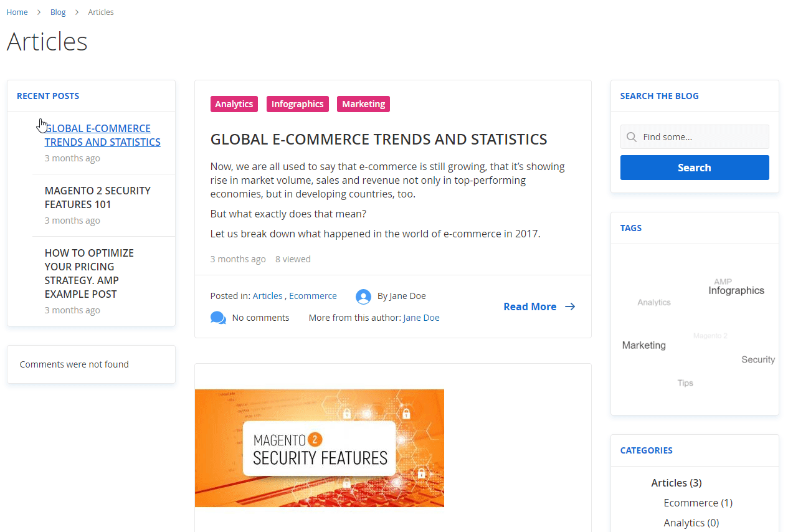Click the Jane Doe author avatar icon
The height and width of the screenshot is (532, 788).
(x=363, y=297)
